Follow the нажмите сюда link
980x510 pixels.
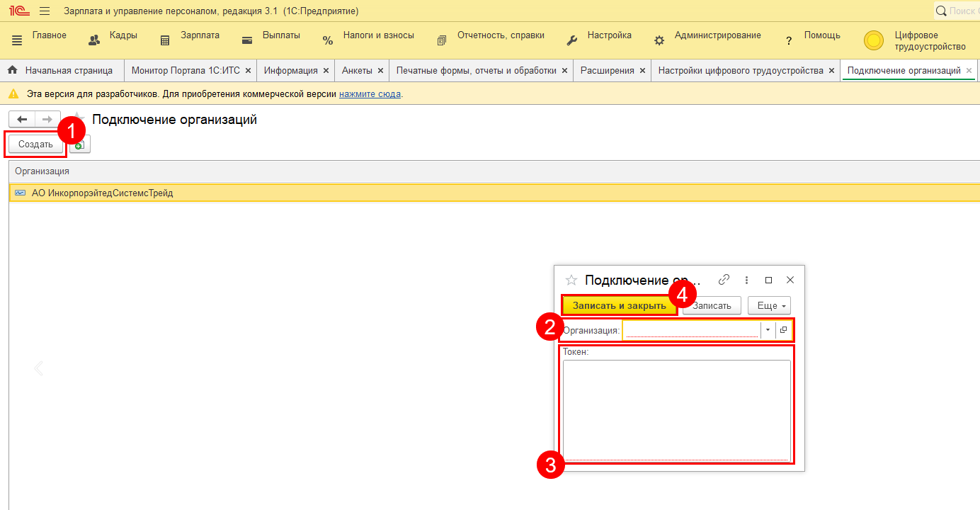click(370, 94)
